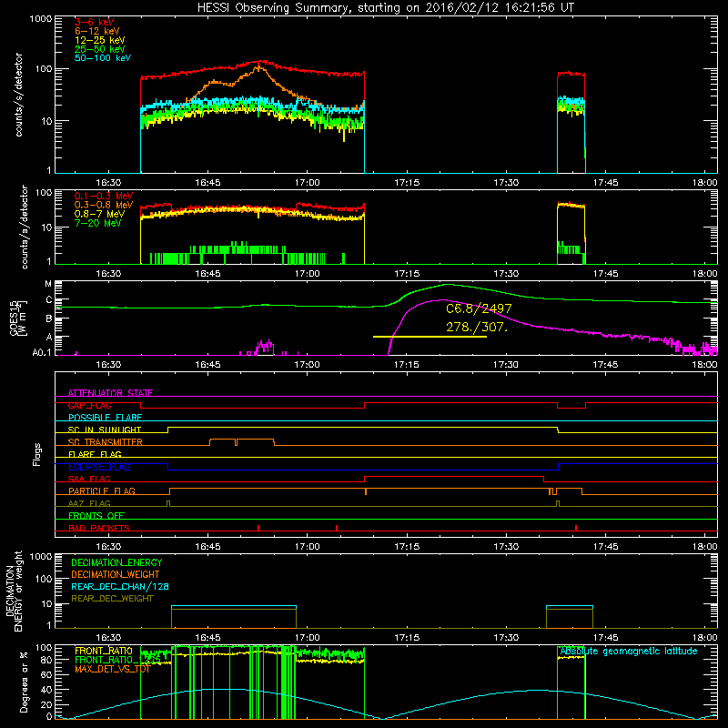Click the 0.3-0.8 MeV legend label
Viewport: 728px width, 728px height.
(x=104, y=205)
